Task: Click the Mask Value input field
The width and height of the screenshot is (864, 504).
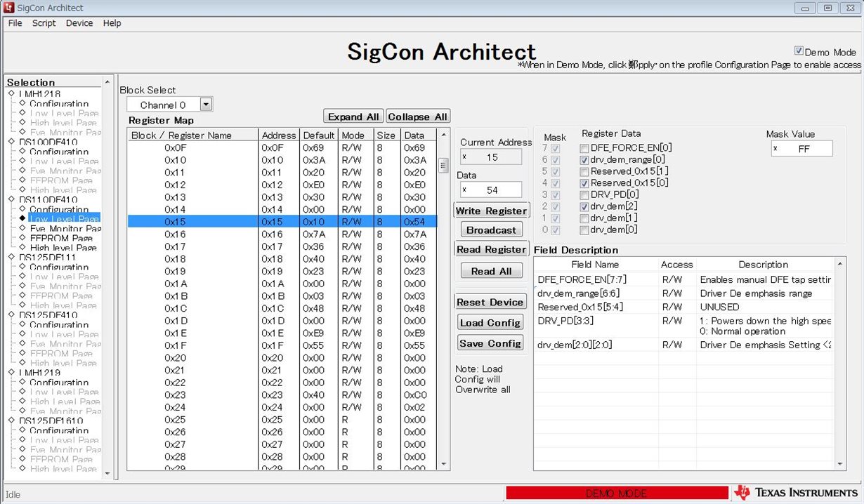Action: click(x=802, y=149)
